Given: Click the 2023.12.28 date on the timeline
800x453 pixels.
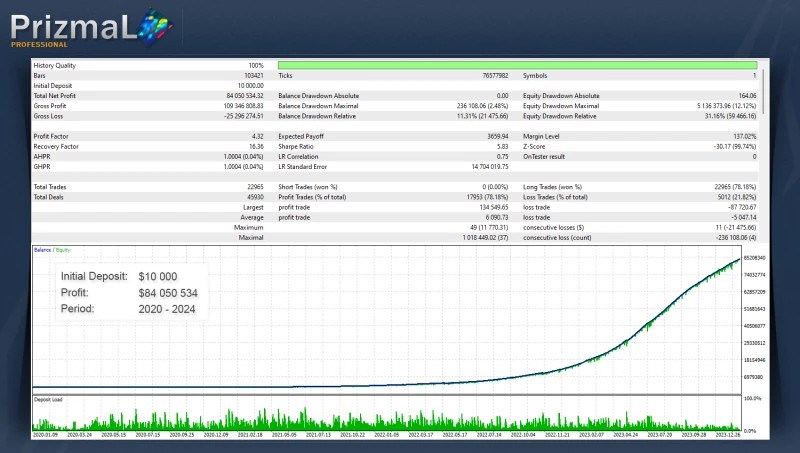Looking at the screenshot, I should [727, 436].
